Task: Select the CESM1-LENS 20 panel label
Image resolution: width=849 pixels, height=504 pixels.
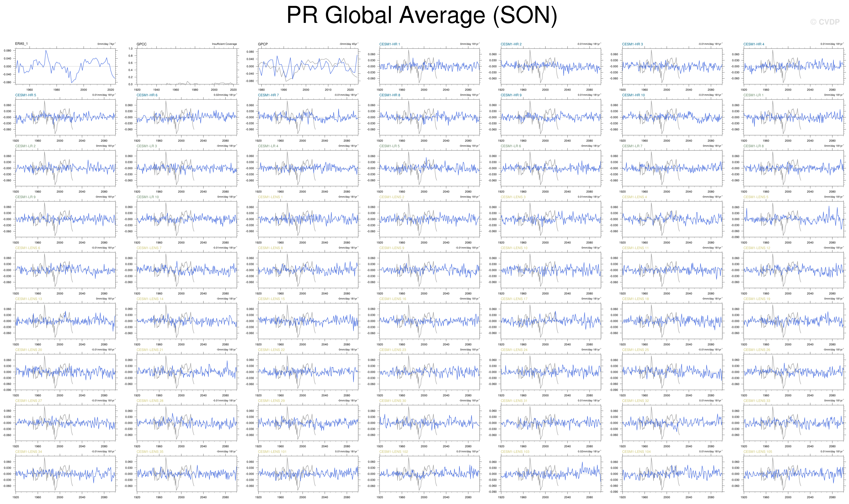Action: 29,350
